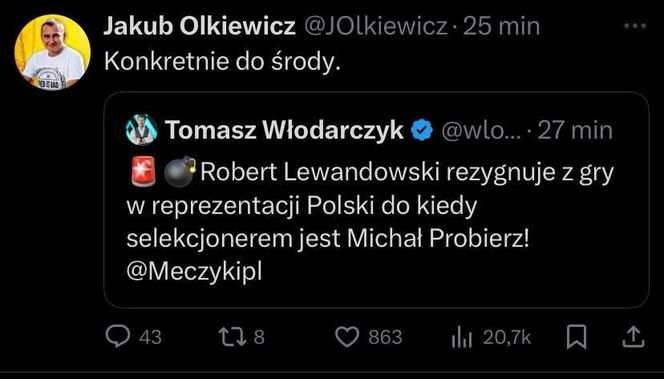The image size is (664, 379).
Task: Open the @Meczykipl mention link
Action: [194, 272]
